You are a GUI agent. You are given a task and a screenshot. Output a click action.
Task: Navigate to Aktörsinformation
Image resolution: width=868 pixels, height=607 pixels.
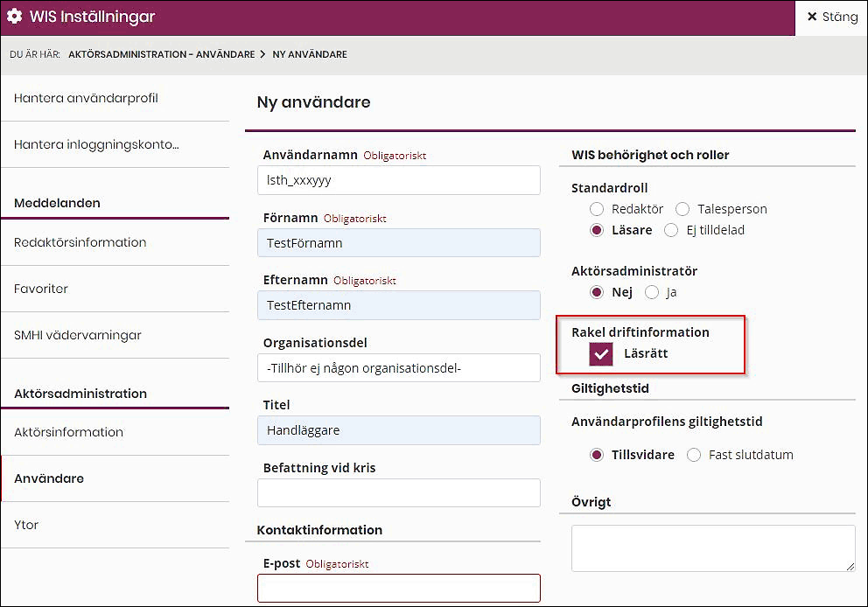tap(68, 432)
